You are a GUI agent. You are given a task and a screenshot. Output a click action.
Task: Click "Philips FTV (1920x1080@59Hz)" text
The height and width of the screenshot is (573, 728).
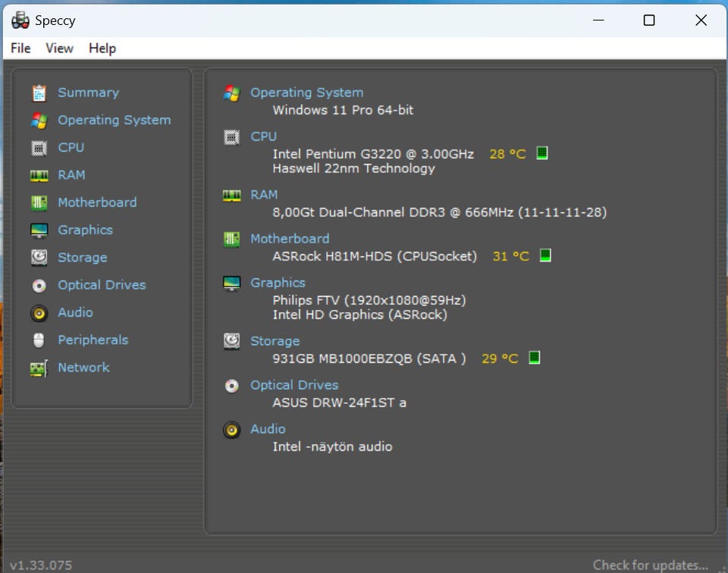pos(369,300)
